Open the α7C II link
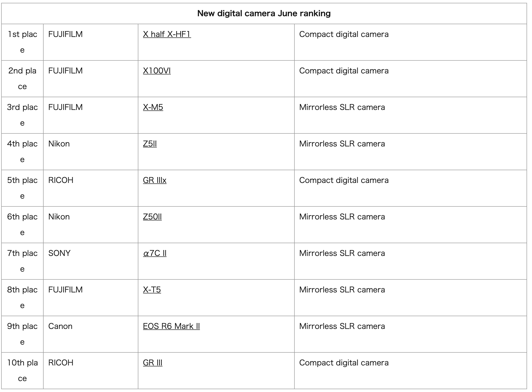This screenshot has height=392, width=532. click(154, 253)
